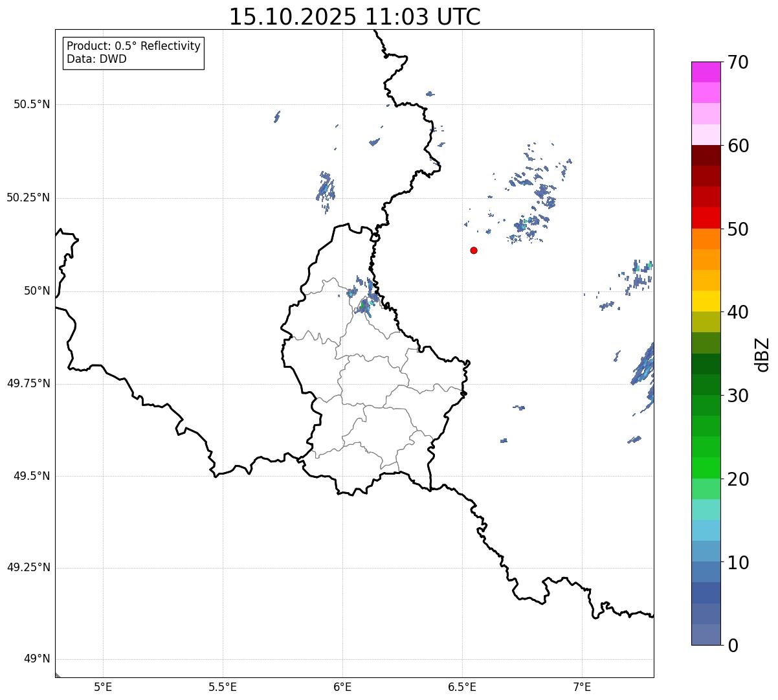The height and width of the screenshot is (700, 778).
Task: Click the 'dBZ' colorbar axis label
Action: click(762, 354)
